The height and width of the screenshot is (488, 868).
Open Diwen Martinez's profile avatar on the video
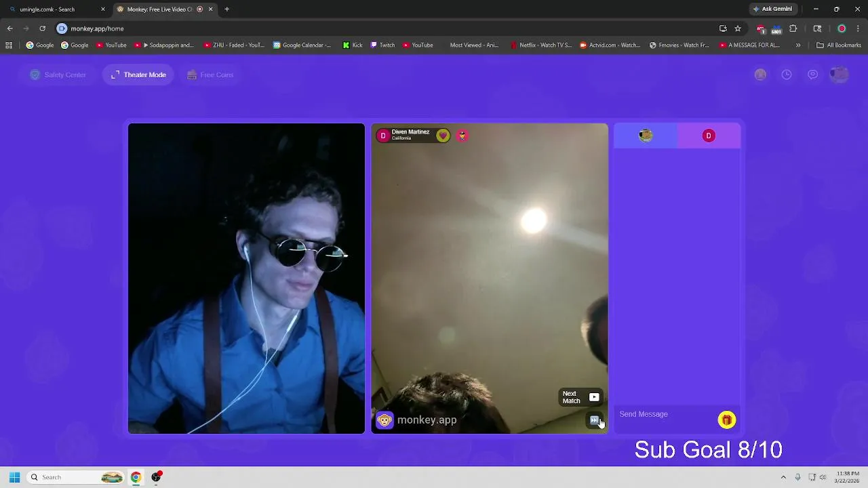[383, 136]
